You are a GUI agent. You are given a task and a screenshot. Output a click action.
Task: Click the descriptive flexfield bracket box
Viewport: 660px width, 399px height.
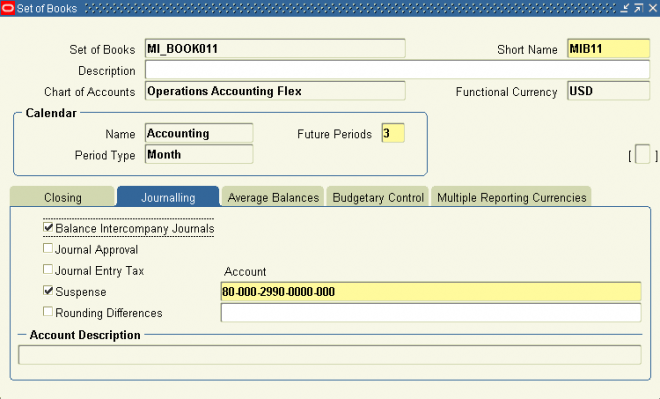(x=642, y=154)
